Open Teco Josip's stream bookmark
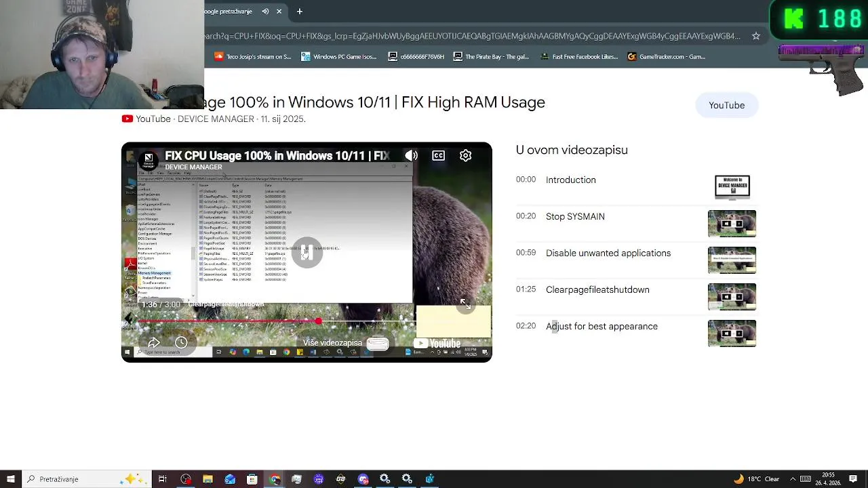868x488 pixels. pos(252,57)
